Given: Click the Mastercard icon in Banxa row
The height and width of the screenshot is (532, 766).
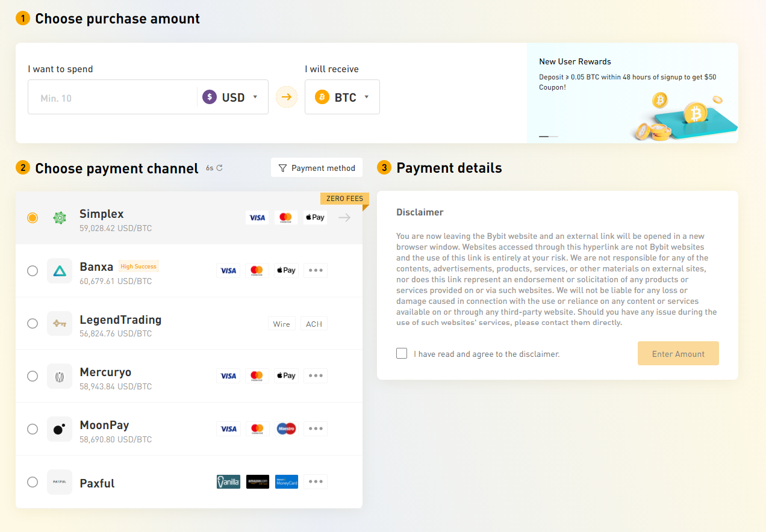Looking at the screenshot, I should [257, 270].
